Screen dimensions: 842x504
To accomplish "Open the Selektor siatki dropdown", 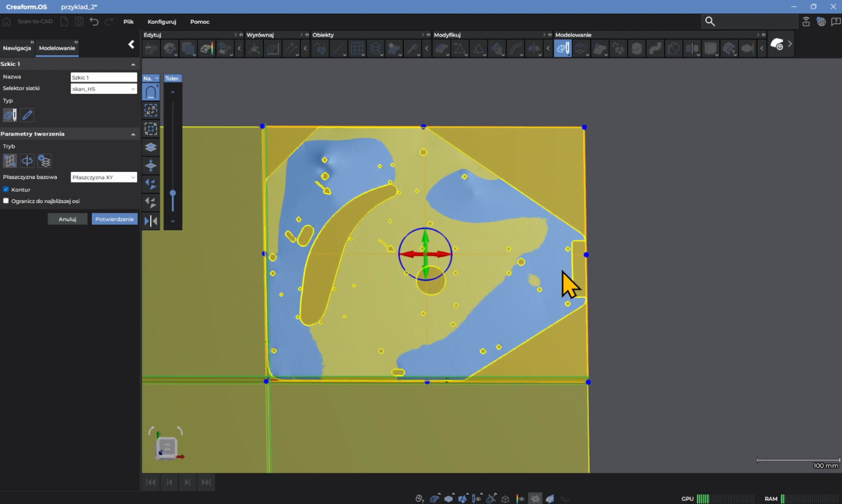I will (104, 89).
